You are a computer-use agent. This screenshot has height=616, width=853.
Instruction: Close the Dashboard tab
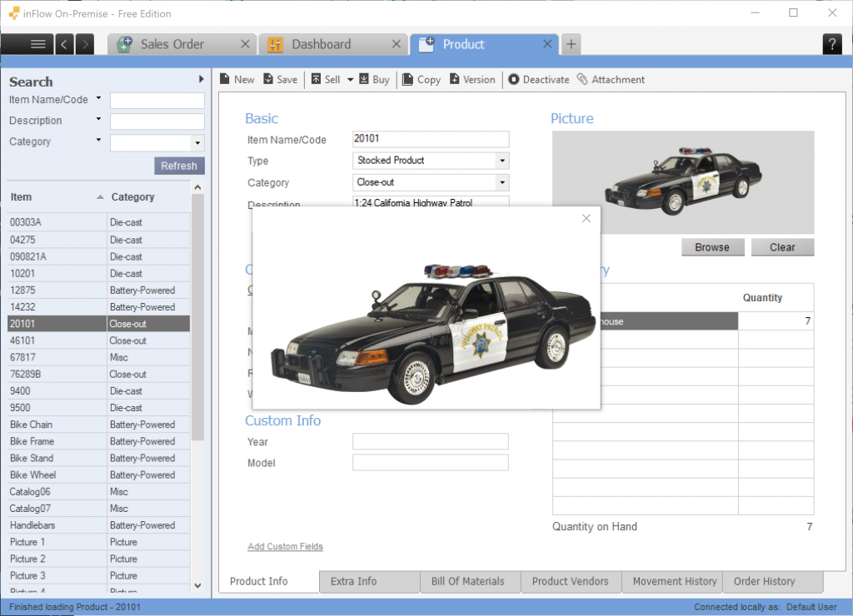(397, 44)
